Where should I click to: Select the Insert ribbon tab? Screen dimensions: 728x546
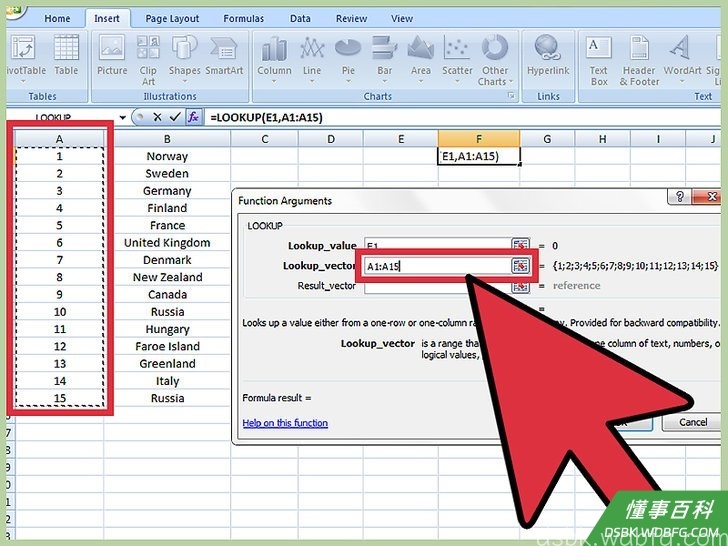point(107,19)
